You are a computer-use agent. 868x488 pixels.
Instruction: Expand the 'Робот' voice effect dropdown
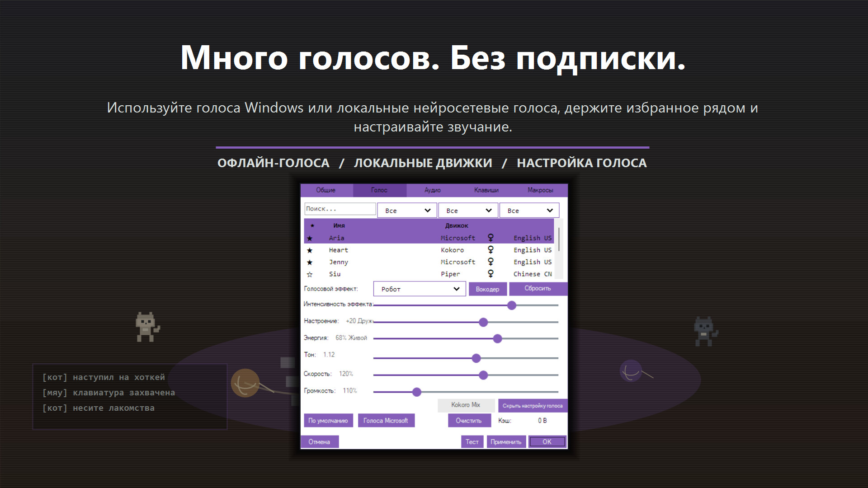coord(420,289)
